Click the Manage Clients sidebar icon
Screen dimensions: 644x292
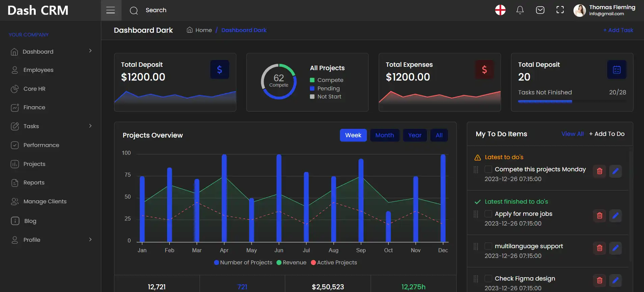coord(15,201)
